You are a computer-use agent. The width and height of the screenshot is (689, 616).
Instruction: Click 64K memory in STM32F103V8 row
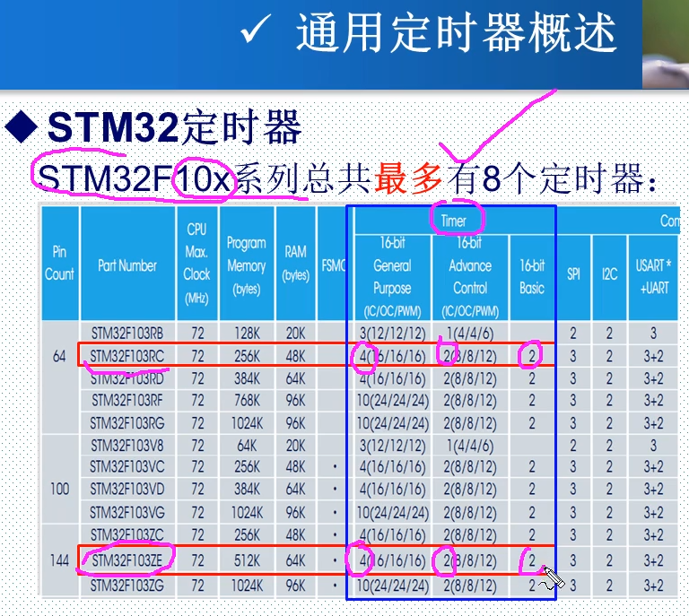(247, 446)
